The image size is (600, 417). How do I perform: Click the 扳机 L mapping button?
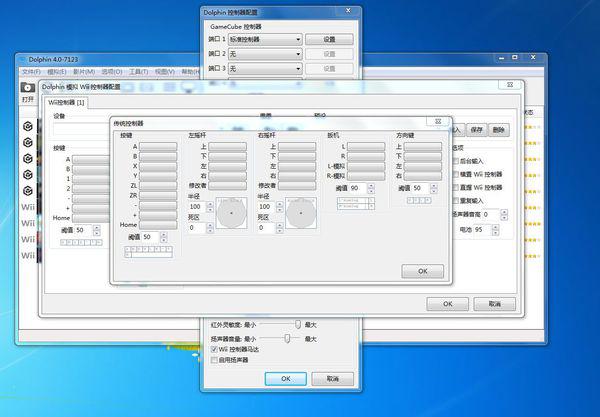coord(366,147)
